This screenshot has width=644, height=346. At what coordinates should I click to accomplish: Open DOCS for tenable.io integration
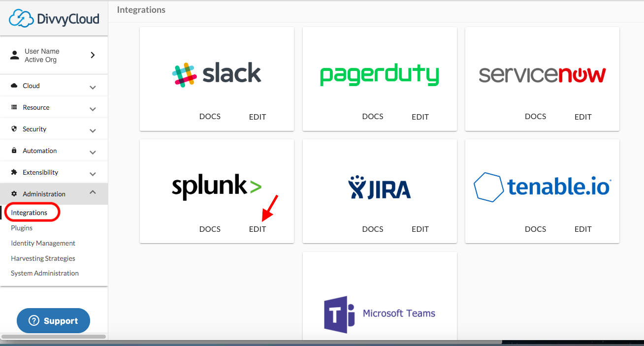click(535, 229)
